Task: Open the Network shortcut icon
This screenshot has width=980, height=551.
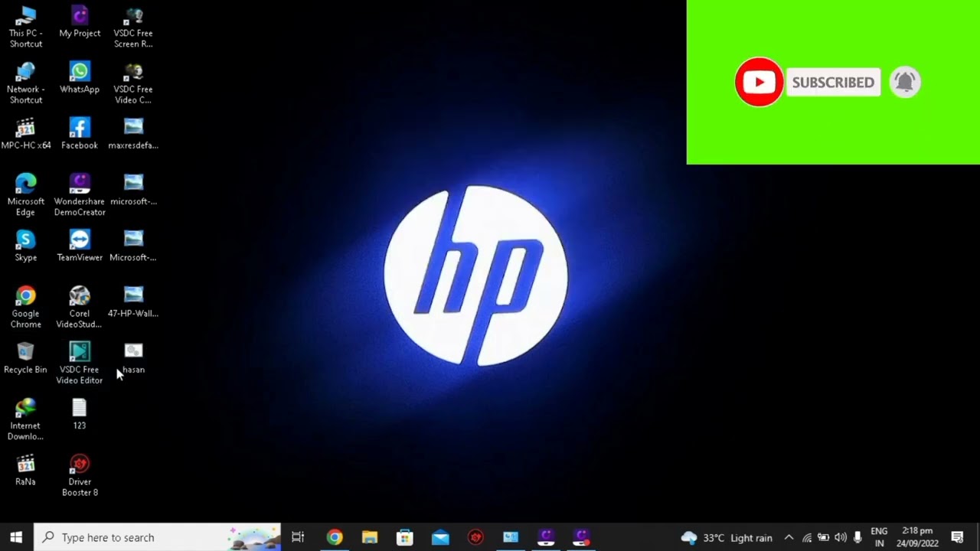Action: [x=25, y=83]
